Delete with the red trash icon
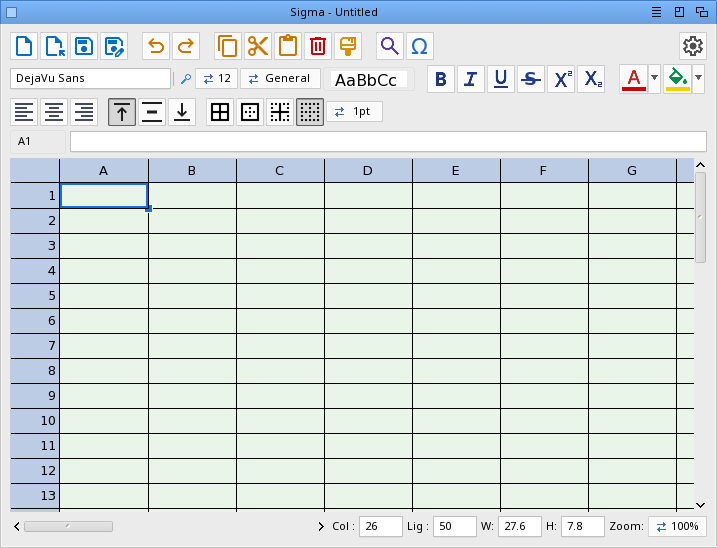Screen dimensions: 717x548 [x=318, y=46]
